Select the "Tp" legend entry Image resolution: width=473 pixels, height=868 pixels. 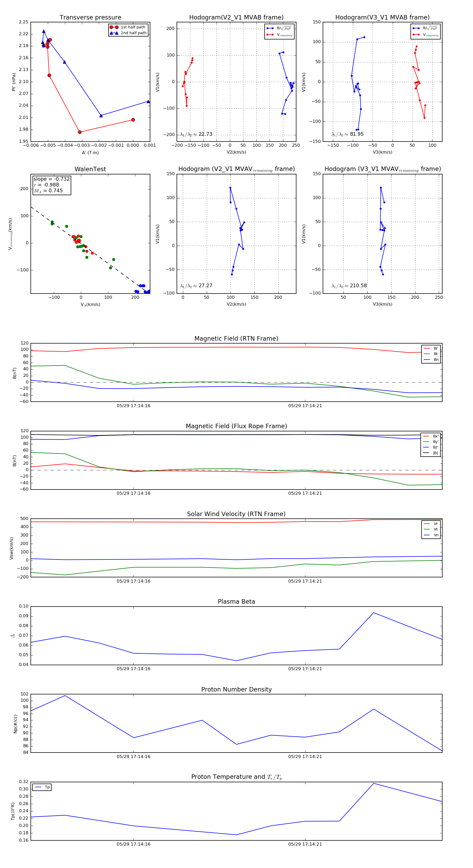click(42, 788)
